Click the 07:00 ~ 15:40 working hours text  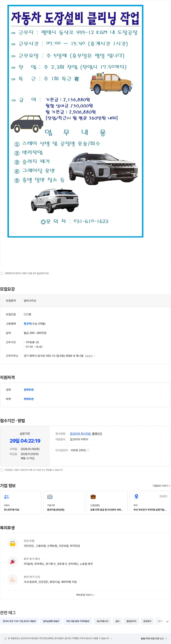coord(34,347)
